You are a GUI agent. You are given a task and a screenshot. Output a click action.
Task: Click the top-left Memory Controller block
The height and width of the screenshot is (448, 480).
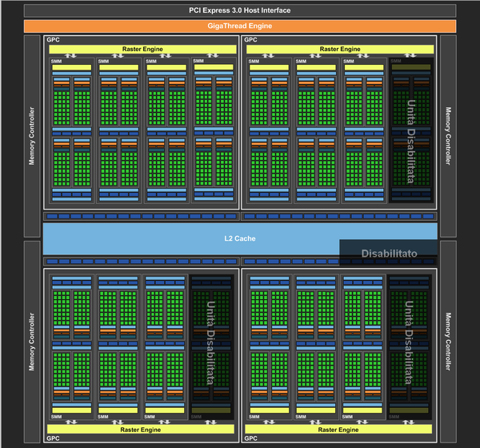coord(32,136)
